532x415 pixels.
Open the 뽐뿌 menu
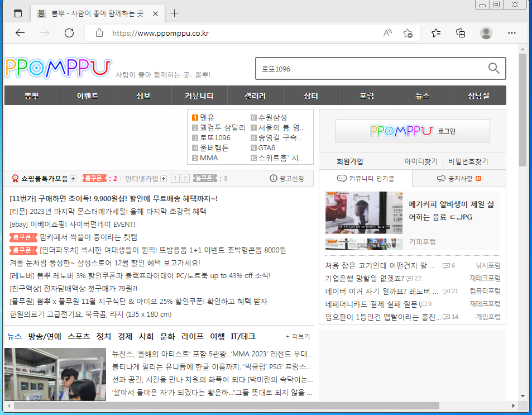tap(32, 96)
